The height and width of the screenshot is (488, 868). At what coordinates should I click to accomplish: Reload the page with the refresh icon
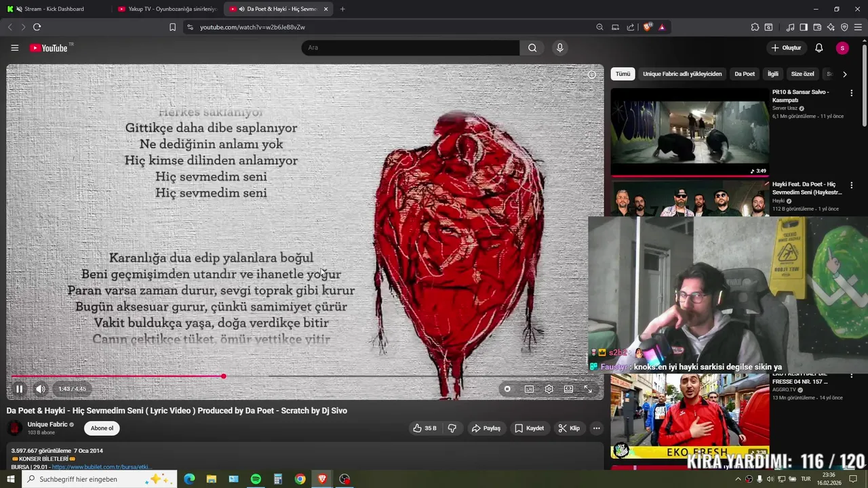point(37,27)
